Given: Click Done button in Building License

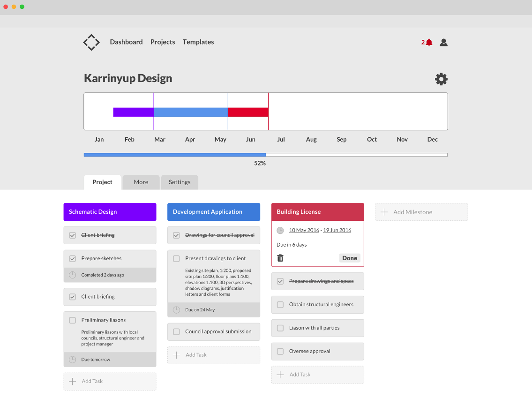Looking at the screenshot, I should [350, 258].
